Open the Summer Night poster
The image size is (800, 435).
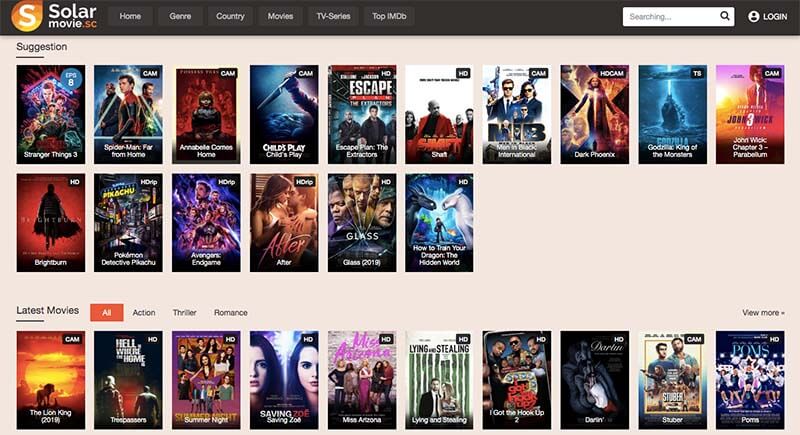pyautogui.click(x=206, y=380)
